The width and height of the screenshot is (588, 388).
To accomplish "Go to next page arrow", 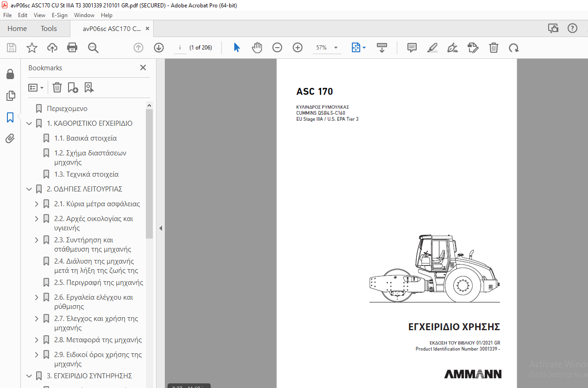I will (159, 48).
